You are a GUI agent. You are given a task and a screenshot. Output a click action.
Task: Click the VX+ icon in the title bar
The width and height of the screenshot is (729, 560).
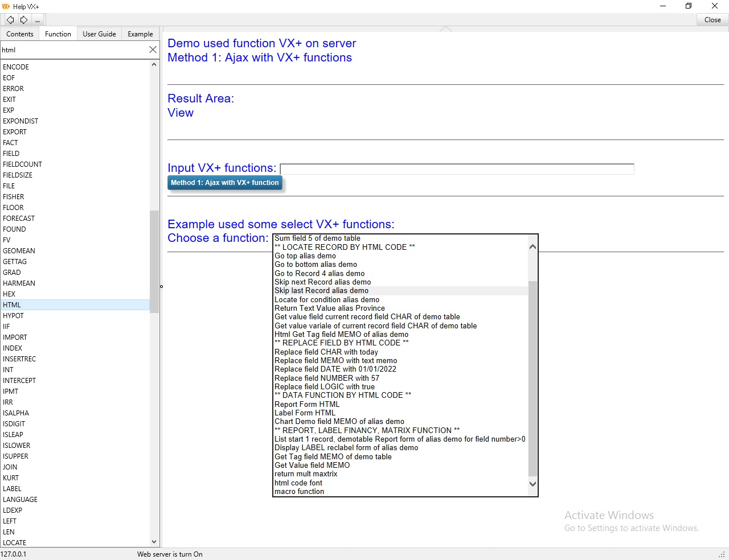point(6,6)
